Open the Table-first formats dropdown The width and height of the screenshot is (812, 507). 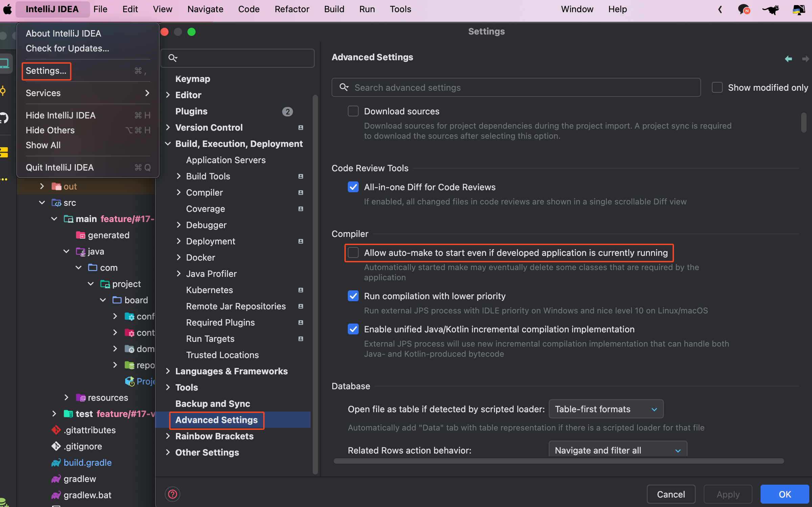pos(606,409)
